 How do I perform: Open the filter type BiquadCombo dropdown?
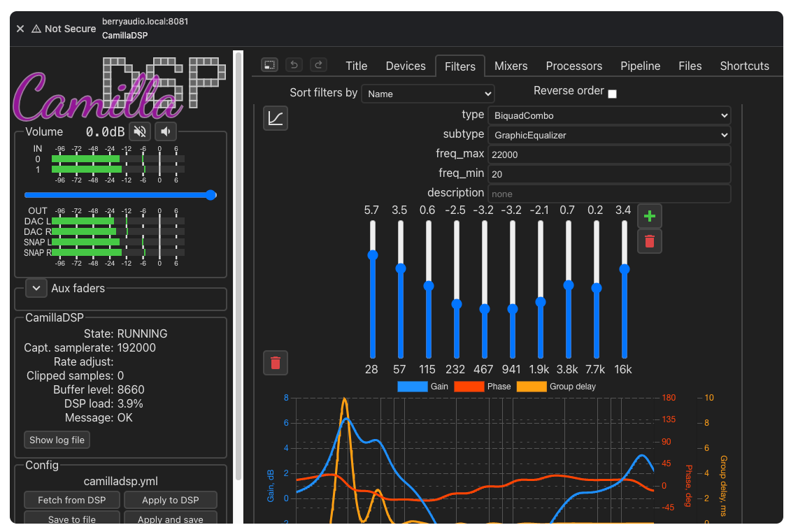(609, 115)
